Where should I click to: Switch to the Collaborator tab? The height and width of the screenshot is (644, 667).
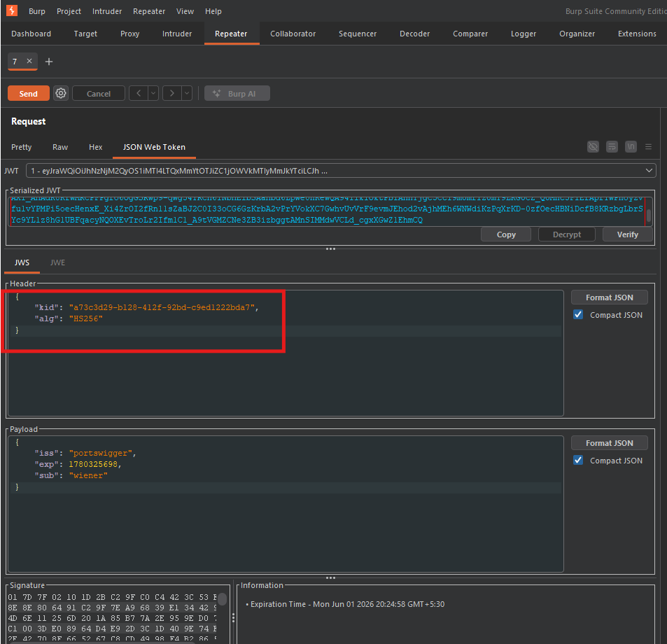click(x=293, y=34)
